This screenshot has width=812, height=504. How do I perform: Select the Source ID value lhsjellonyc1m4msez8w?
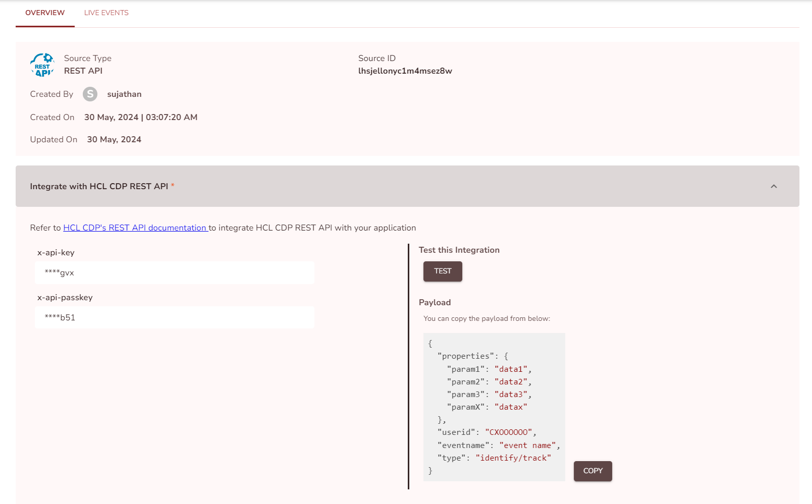click(405, 71)
